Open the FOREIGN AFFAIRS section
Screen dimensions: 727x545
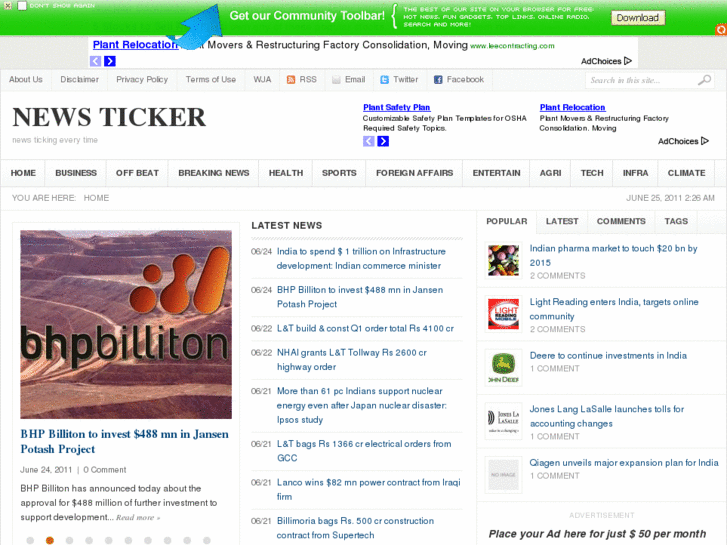[414, 173]
